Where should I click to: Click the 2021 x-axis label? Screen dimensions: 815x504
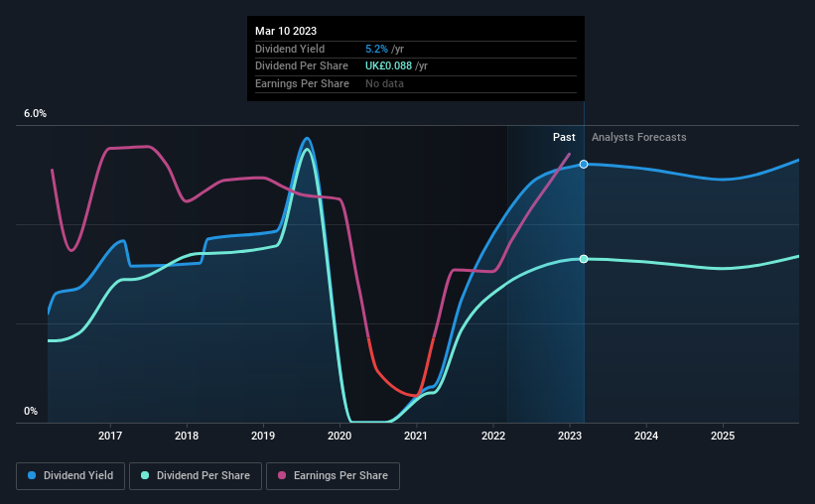click(416, 436)
